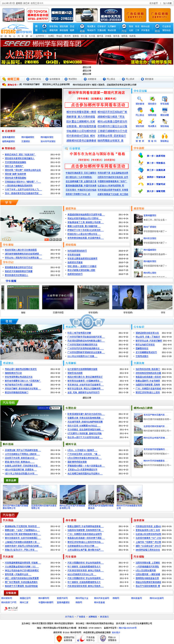The width and height of the screenshot is (174, 644).
Task: Open 成绩查询 tool link
Action: (x=92, y=79)
